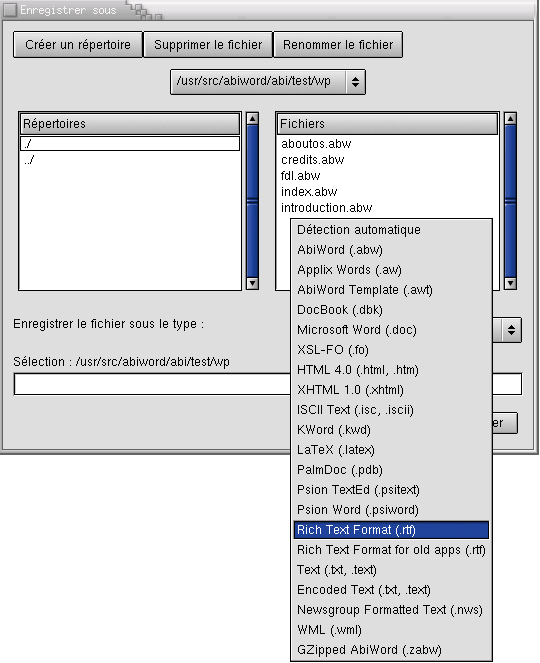Choose Newsgroup Formatted Text (.nws) type

point(391,610)
